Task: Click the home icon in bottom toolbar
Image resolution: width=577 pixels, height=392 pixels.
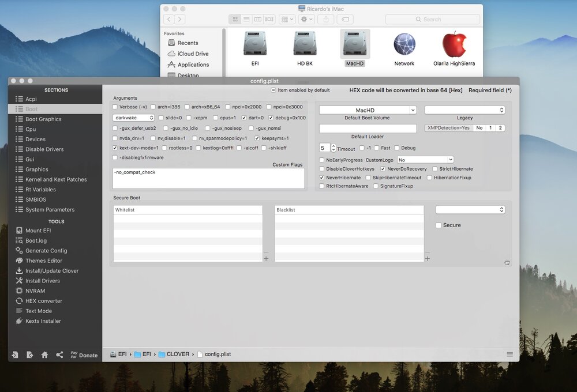Action: click(x=44, y=355)
